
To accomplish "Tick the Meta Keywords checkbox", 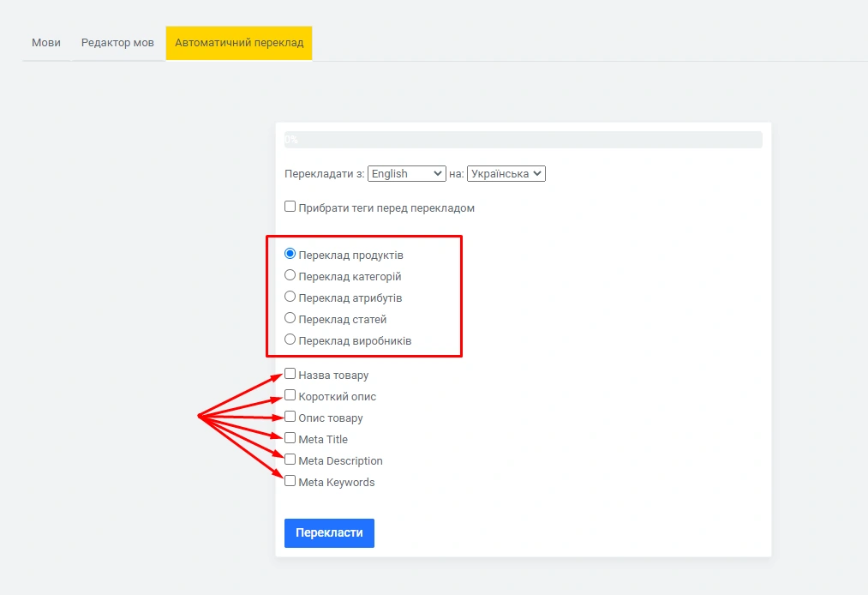I will [290, 481].
